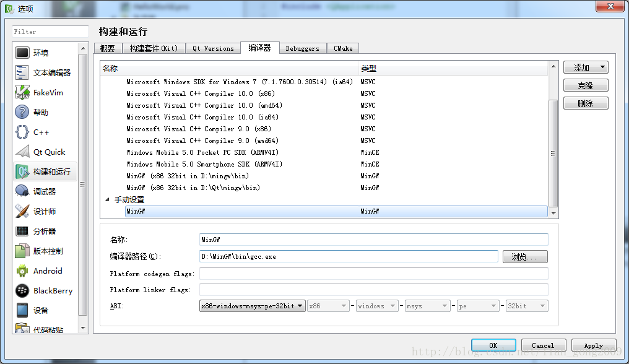This screenshot has width=629, height=364.
Task: Select the 文本编辑器 category icon
Action: 22,72
